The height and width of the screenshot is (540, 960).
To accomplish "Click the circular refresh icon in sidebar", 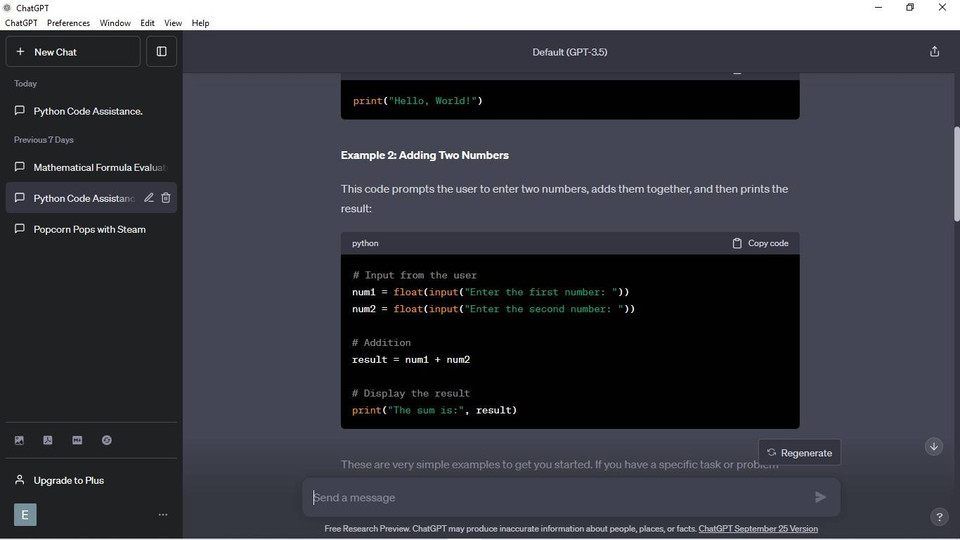I will coord(106,440).
